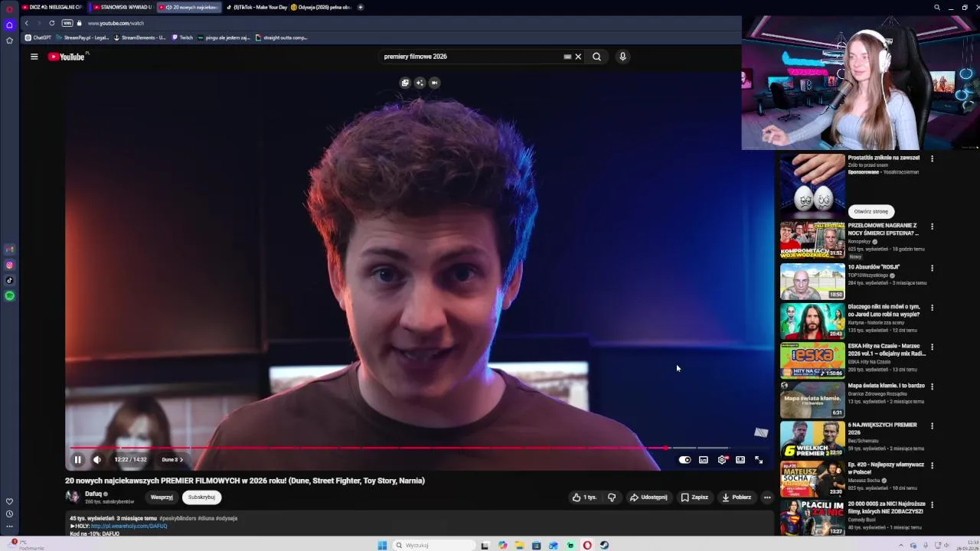Open a new browser tab
This screenshot has width=980, height=551.
pyautogui.click(x=361, y=7)
